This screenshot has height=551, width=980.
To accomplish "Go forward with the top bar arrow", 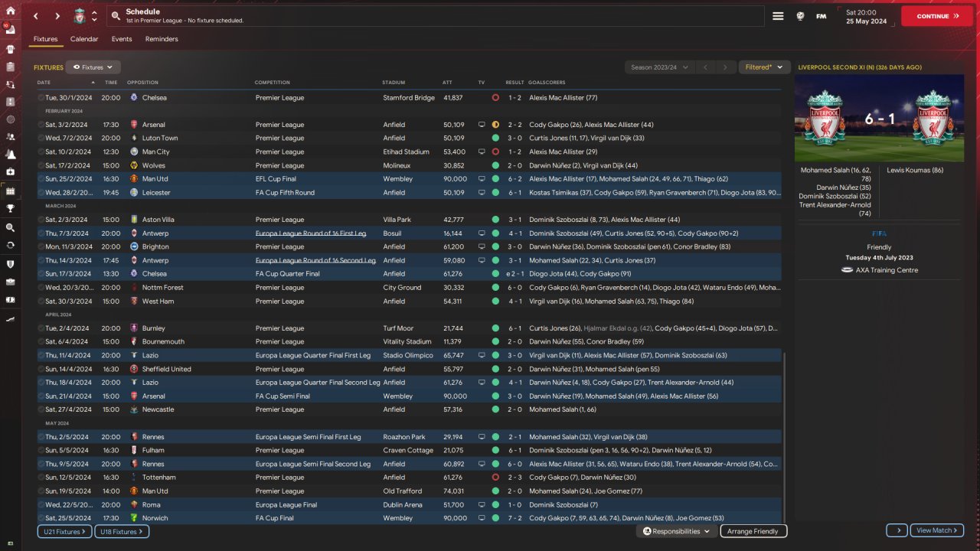I will click(57, 16).
